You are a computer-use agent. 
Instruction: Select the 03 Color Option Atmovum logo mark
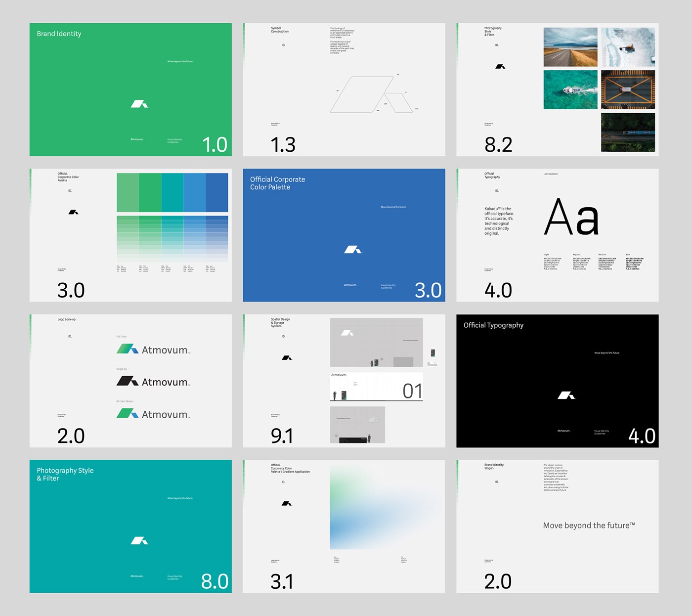point(127,413)
